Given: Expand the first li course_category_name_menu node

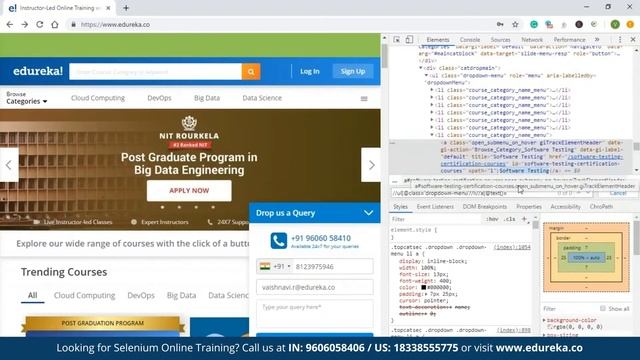Looking at the screenshot, I should coord(432,90).
